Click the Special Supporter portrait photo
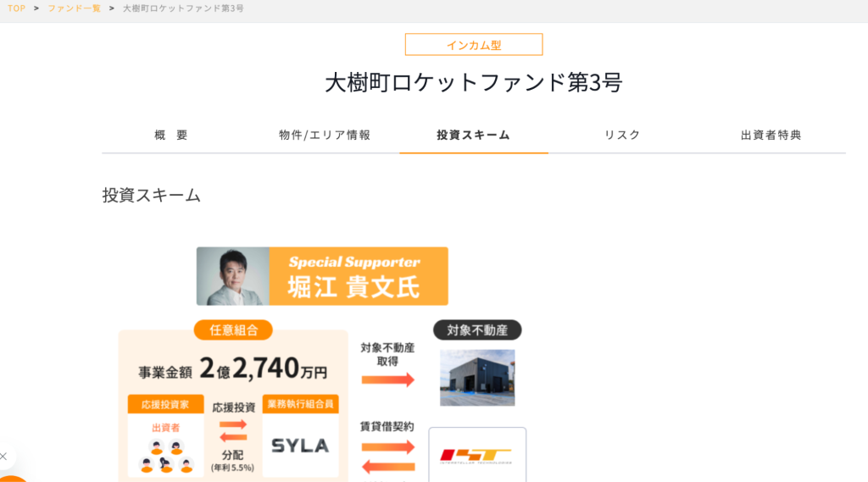Viewport: 868px width, 482px height. pos(233,276)
